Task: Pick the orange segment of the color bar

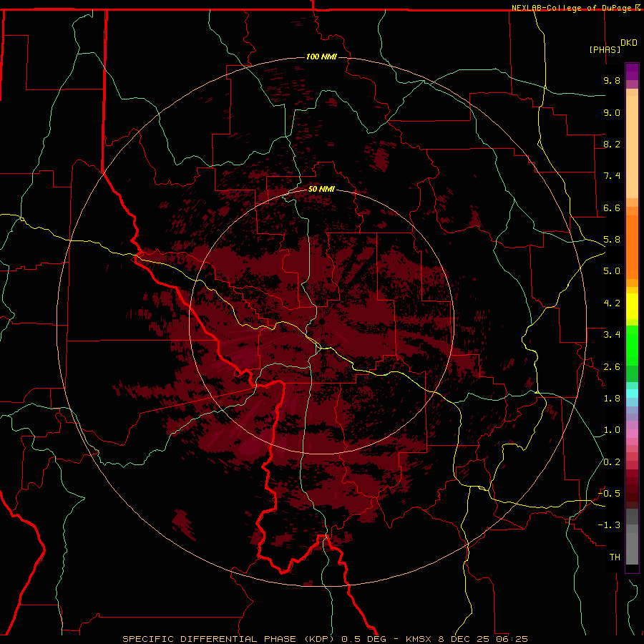Action: [x=632, y=248]
